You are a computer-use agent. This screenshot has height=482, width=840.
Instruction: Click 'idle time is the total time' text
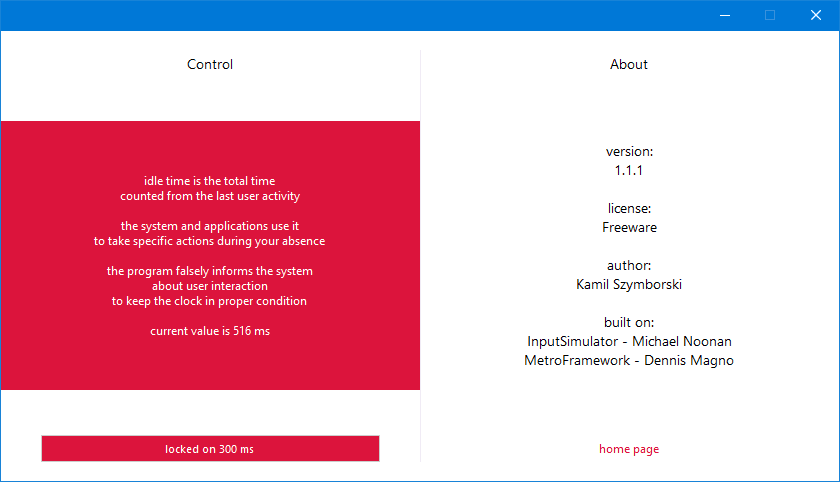(x=210, y=181)
